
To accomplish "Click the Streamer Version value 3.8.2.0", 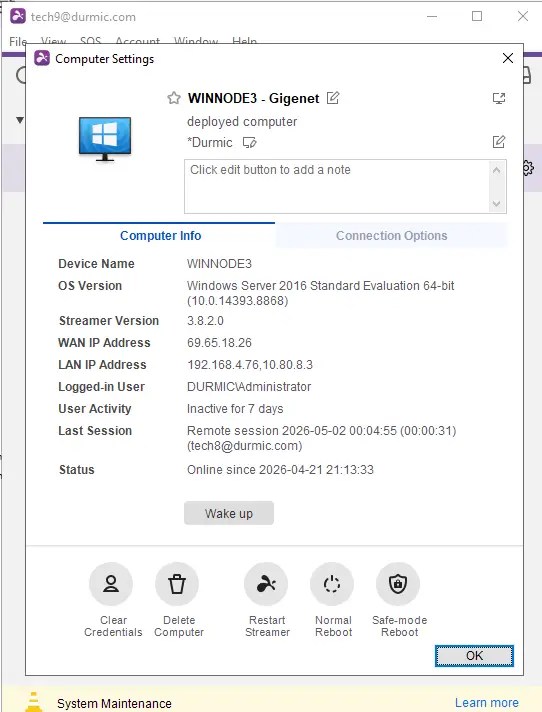I will (205, 321).
